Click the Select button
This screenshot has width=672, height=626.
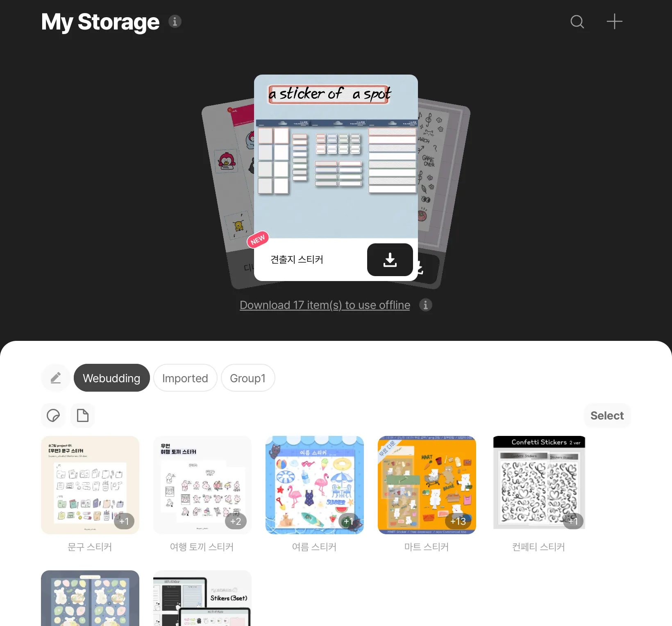607,415
